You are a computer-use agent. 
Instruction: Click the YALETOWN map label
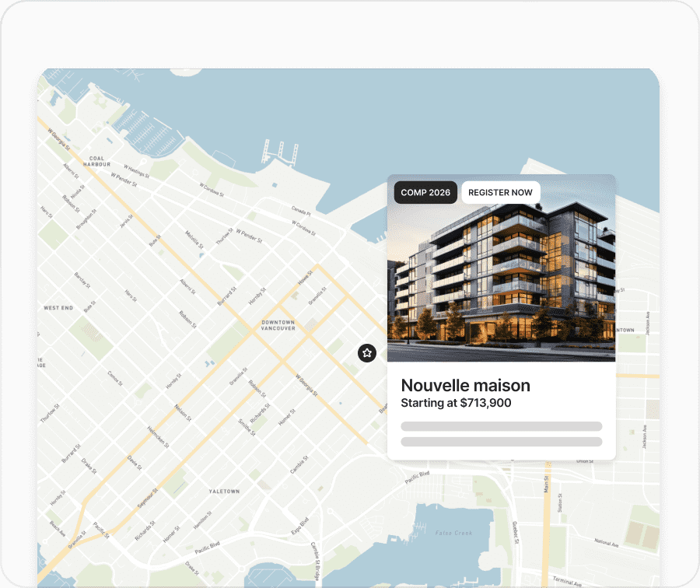pyautogui.click(x=224, y=491)
